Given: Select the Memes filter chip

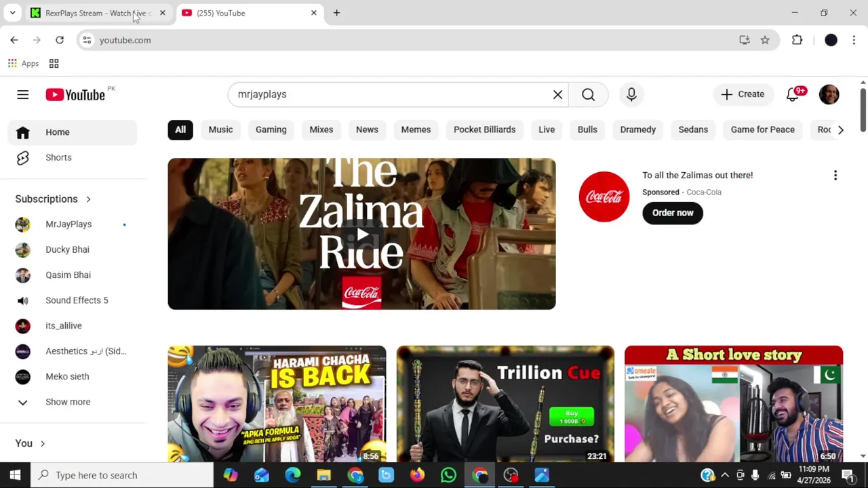Looking at the screenshot, I should tap(416, 129).
